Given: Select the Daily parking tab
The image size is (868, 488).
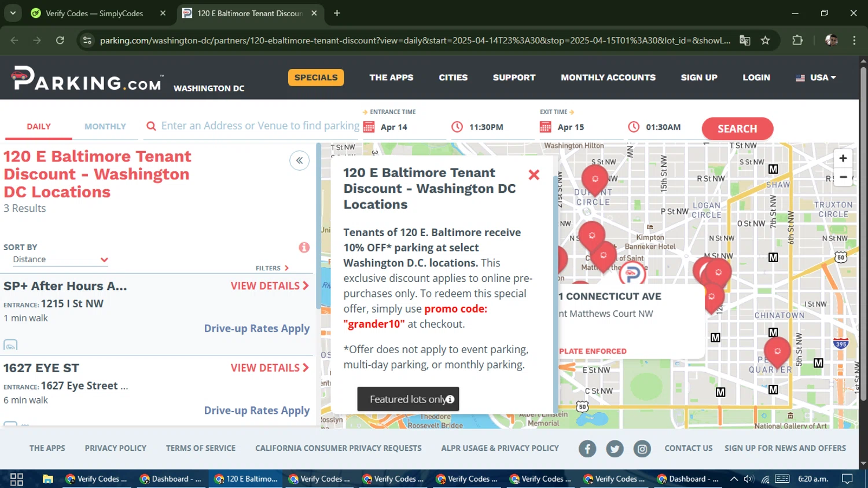Looking at the screenshot, I should 39,127.
